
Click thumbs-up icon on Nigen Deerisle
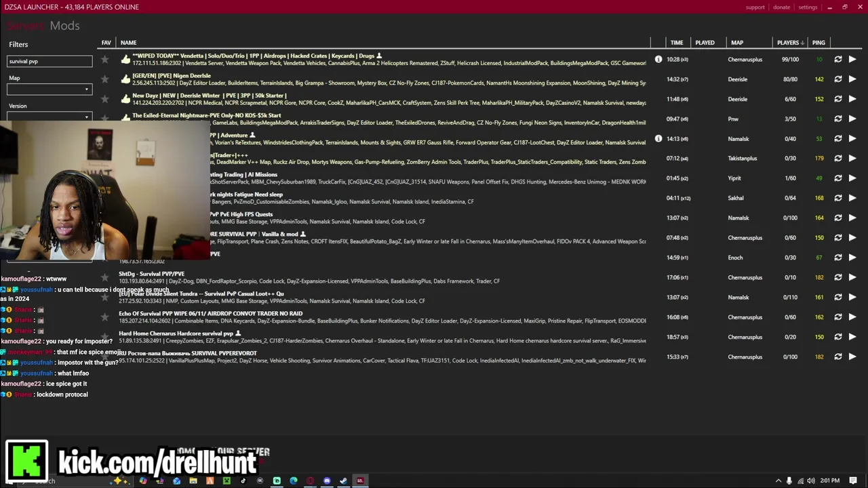[x=125, y=79]
